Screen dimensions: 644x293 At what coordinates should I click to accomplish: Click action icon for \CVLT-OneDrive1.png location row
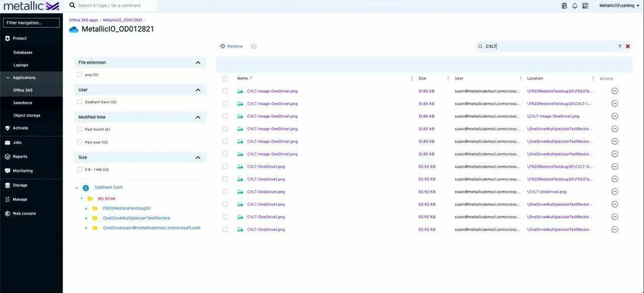[614, 192]
